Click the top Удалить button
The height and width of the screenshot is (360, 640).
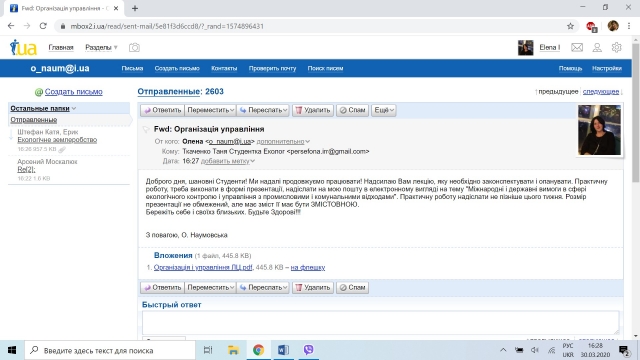pos(313,110)
